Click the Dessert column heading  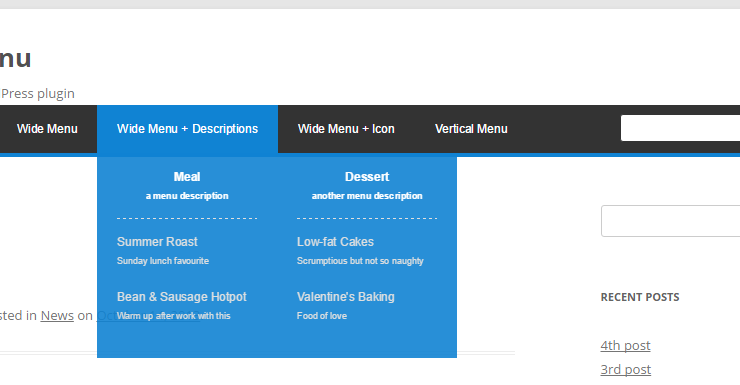pos(367,177)
